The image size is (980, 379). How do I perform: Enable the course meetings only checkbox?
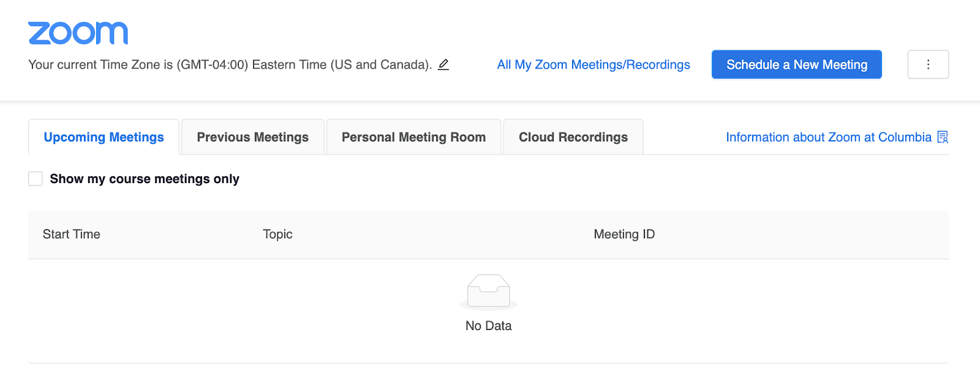coord(36,179)
